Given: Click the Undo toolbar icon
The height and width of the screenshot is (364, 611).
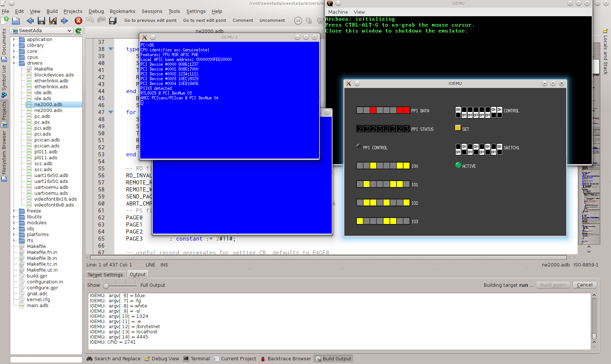Looking at the screenshot, I should (90, 20).
